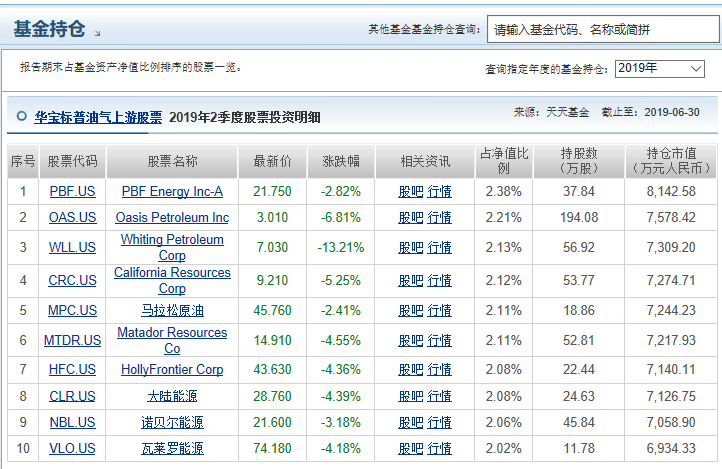
Task: Select the -13.21% change cell
Action: (341, 248)
